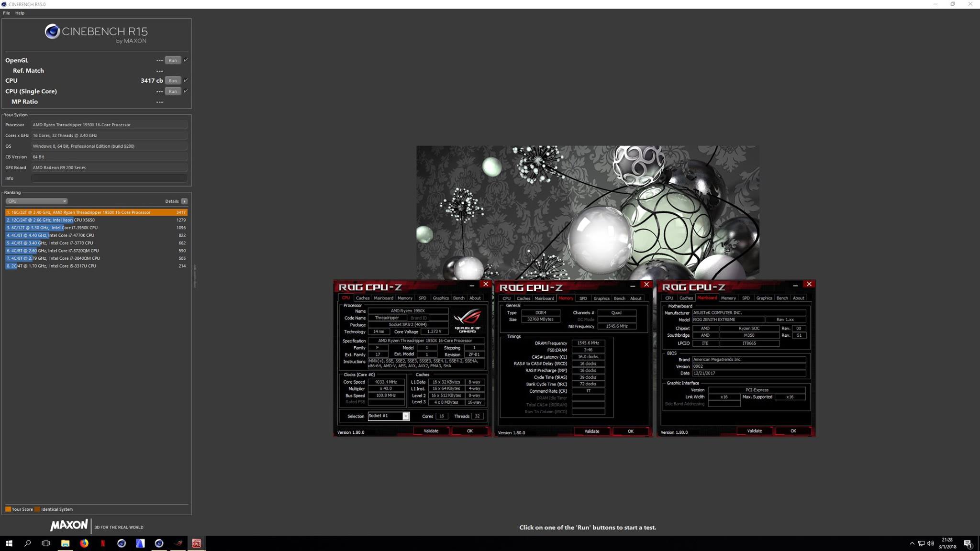This screenshot has height=551, width=980.
Task: Click the GFX Board field AMD Radeon R9
Action: click(x=109, y=168)
